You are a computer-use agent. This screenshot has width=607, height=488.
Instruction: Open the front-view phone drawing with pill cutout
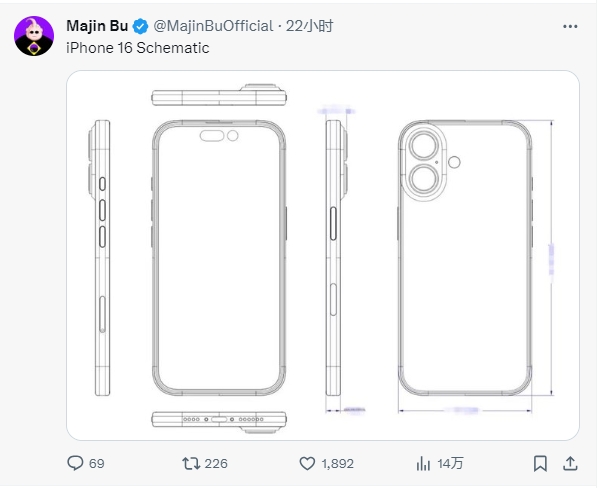(217, 259)
